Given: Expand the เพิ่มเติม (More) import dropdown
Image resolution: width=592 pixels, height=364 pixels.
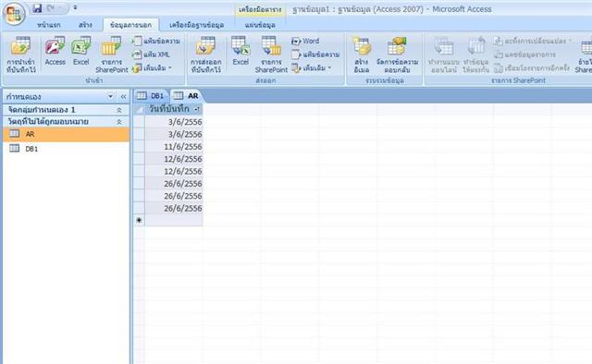Looking at the screenshot, I should tap(153, 68).
